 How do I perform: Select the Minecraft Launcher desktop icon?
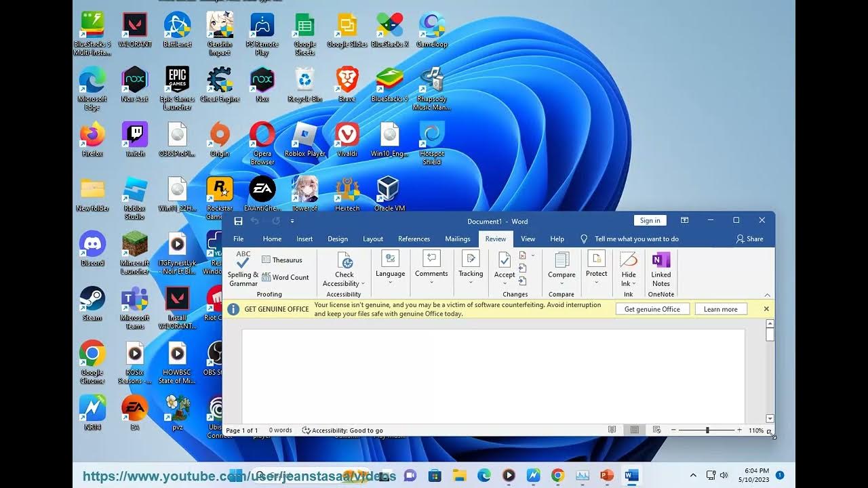[134, 253]
